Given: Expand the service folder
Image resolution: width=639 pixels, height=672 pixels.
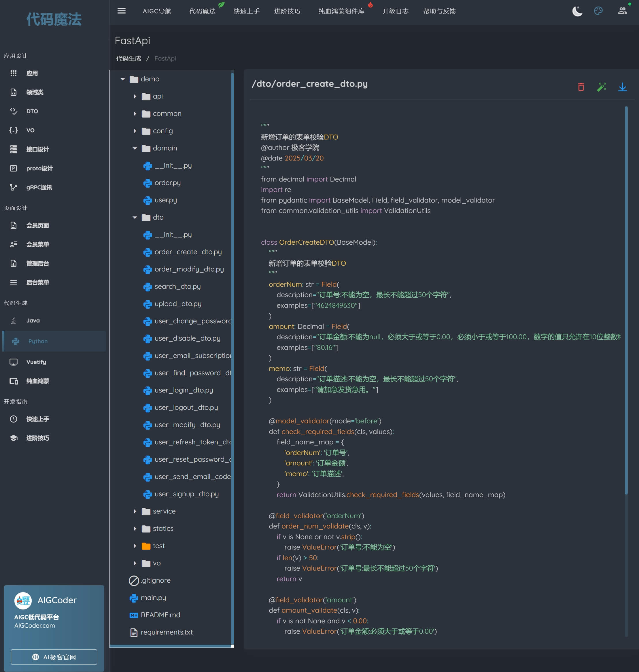Looking at the screenshot, I should [135, 511].
